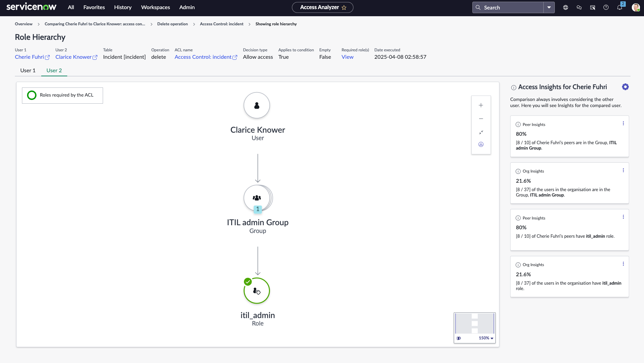Open Cherie Fuhri user record link
This screenshot has width=644, height=363.
(32, 57)
